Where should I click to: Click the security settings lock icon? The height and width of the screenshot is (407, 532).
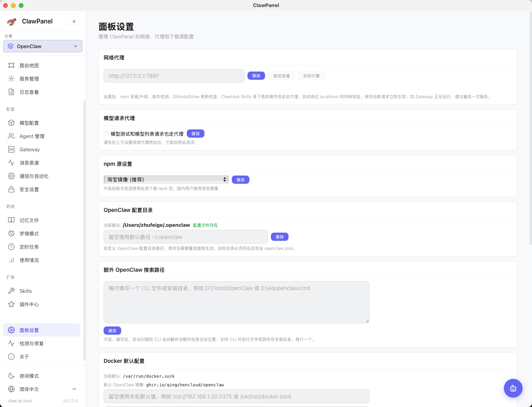tap(11, 189)
